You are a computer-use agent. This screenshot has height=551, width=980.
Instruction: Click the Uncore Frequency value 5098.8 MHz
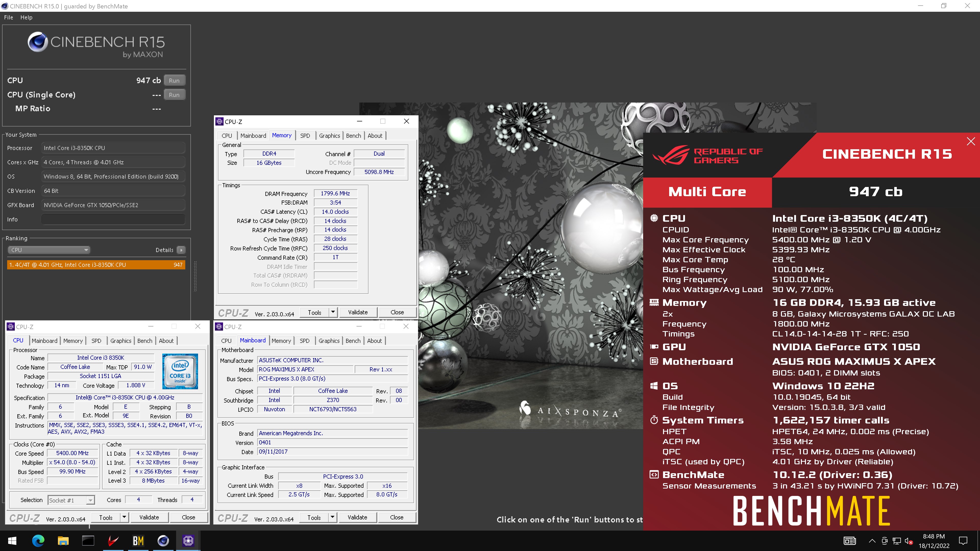[379, 172]
